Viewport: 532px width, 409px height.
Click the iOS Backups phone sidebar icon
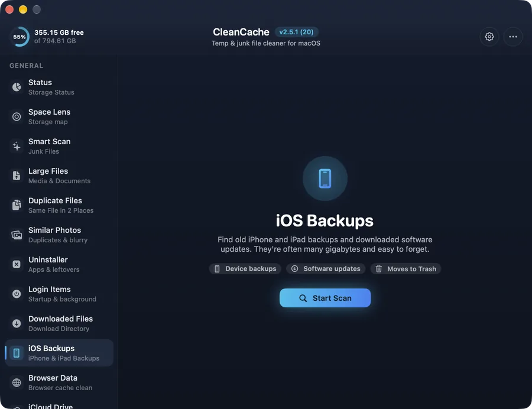17,353
